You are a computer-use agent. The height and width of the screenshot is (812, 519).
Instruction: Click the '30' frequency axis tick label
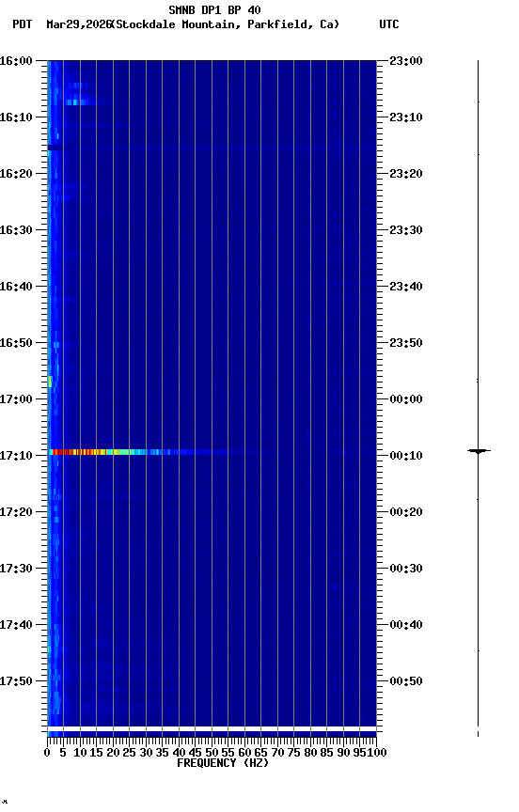click(x=146, y=753)
